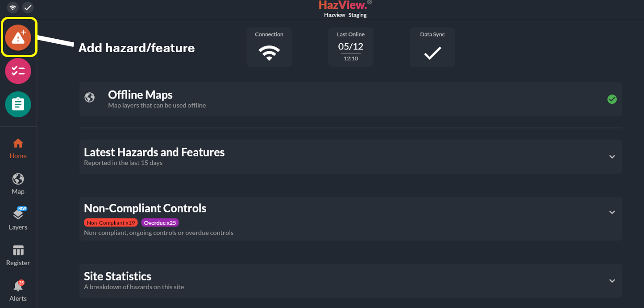Viewport: 644px width, 308px height.
Task: Go to the Home page in sidebar
Action: (18, 148)
